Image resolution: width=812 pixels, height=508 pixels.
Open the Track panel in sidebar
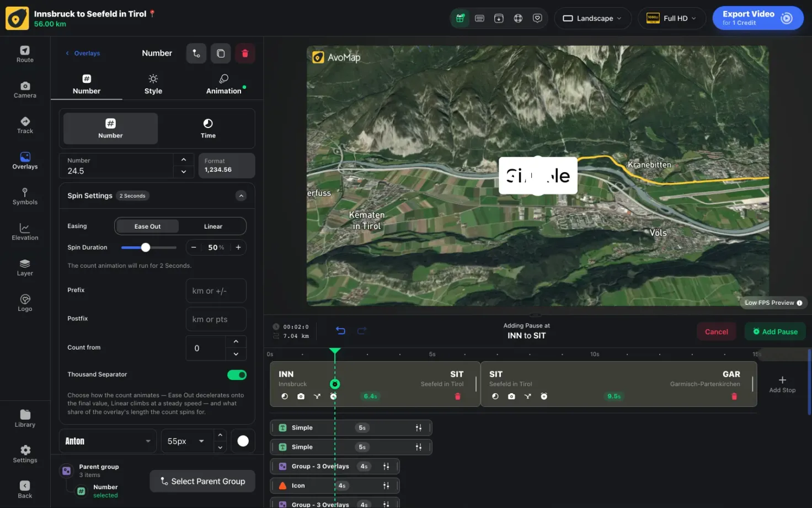coord(25,125)
